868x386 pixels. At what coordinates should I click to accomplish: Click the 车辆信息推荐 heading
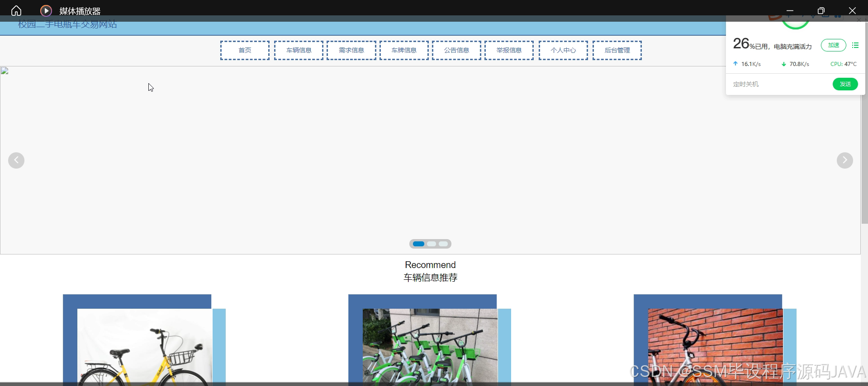point(430,278)
